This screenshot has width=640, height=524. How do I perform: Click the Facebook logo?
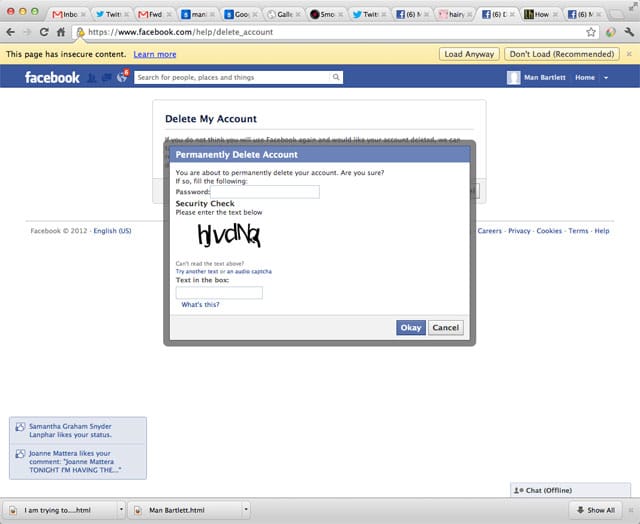coord(52,77)
